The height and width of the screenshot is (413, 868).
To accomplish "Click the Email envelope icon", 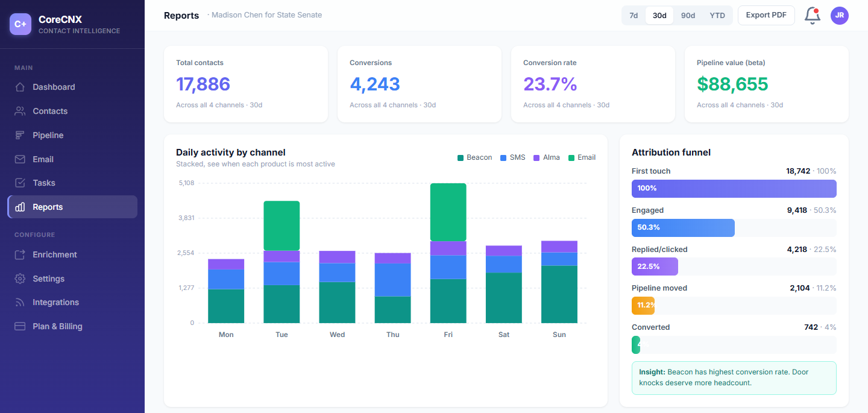I will (20, 159).
